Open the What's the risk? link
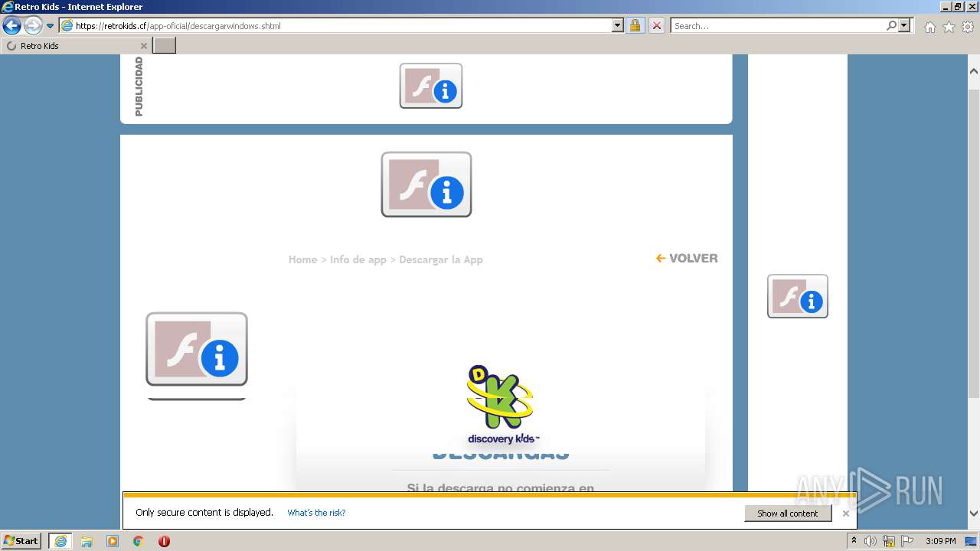 316,513
